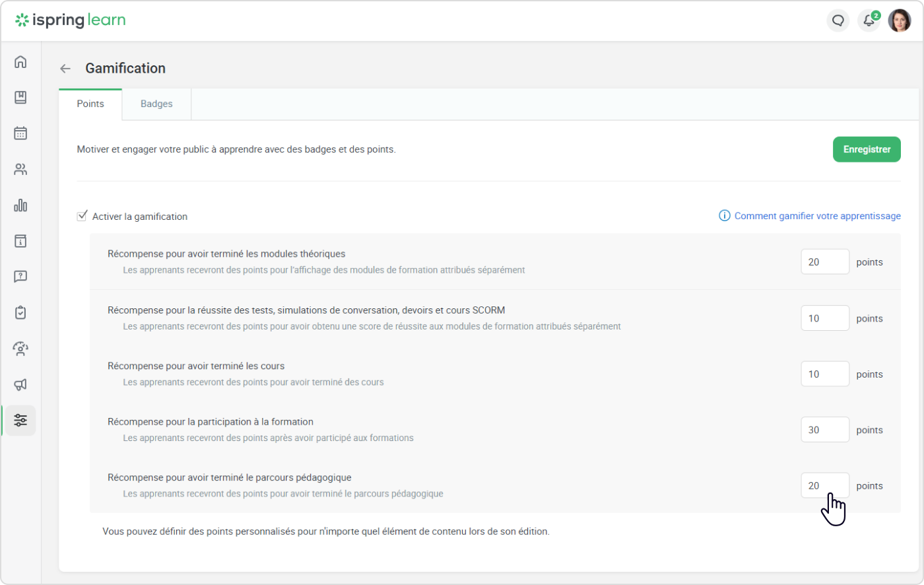The height and width of the screenshot is (585, 924).
Task: Open the notifications bell icon
Action: (x=869, y=20)
